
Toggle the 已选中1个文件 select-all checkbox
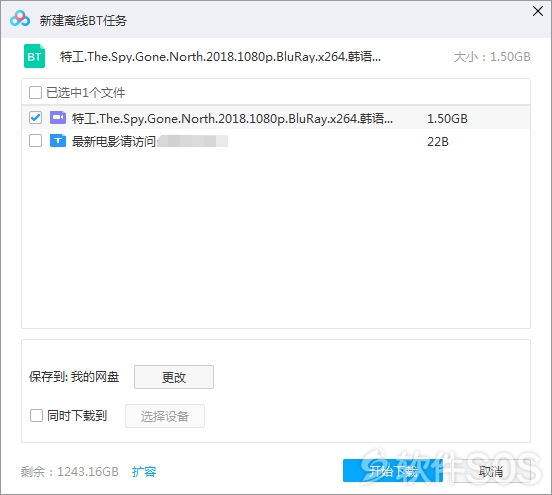point(35,93)
